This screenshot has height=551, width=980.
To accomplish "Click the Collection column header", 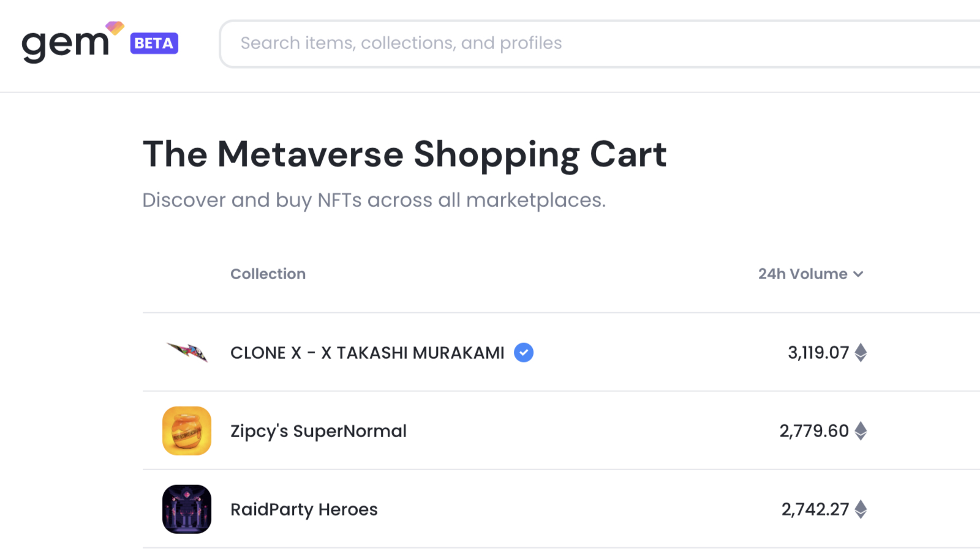I will [x=268, y=274].
